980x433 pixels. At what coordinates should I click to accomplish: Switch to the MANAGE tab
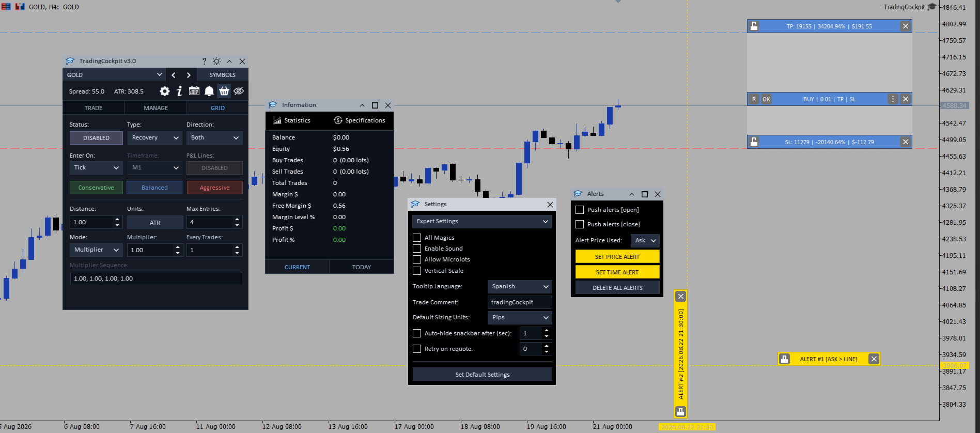point(155,108)
